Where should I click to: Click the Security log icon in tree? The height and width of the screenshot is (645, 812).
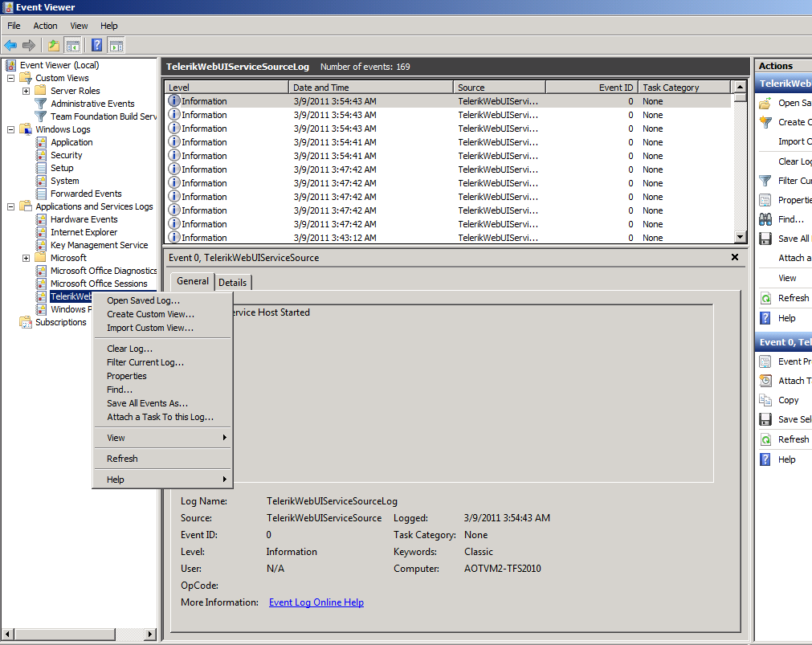click(x=42, y=155)
